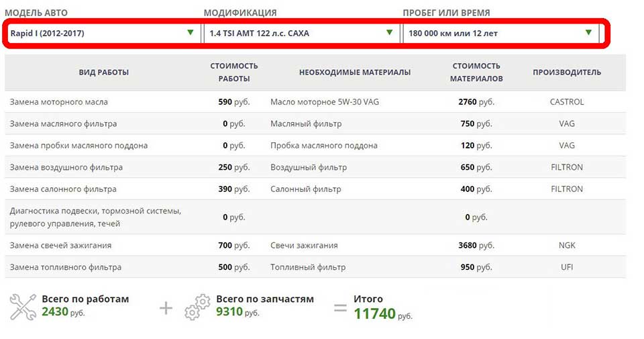Click the gears icon beside parts total
This screenshot has height=339, width=644.
[x=197, y=307]
